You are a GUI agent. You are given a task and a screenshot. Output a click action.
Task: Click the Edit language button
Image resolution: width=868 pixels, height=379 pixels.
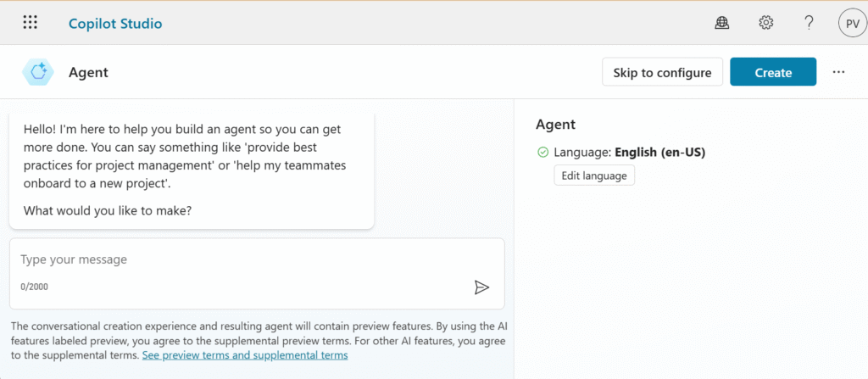[594, 176]
